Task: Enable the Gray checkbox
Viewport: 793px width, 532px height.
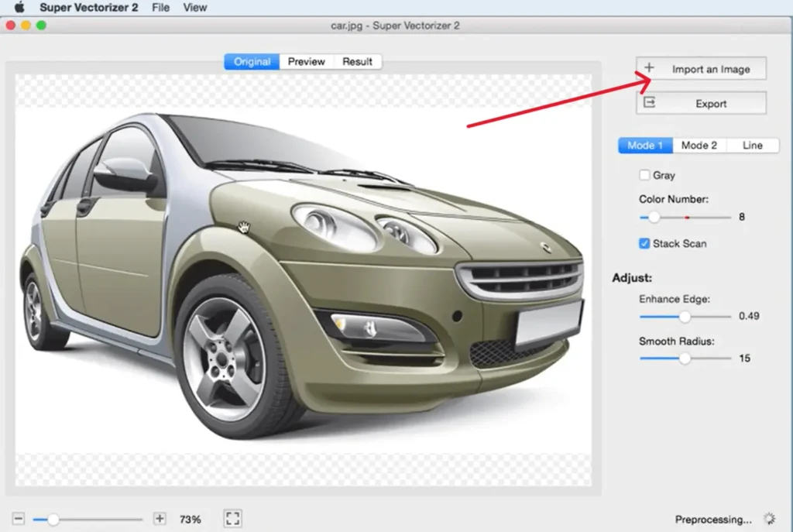Action: (644, 175)
